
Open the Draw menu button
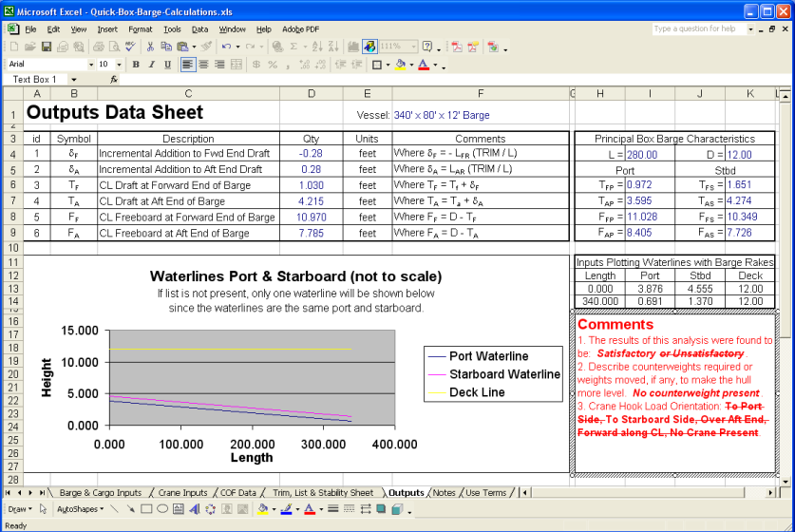click(20, 509)
